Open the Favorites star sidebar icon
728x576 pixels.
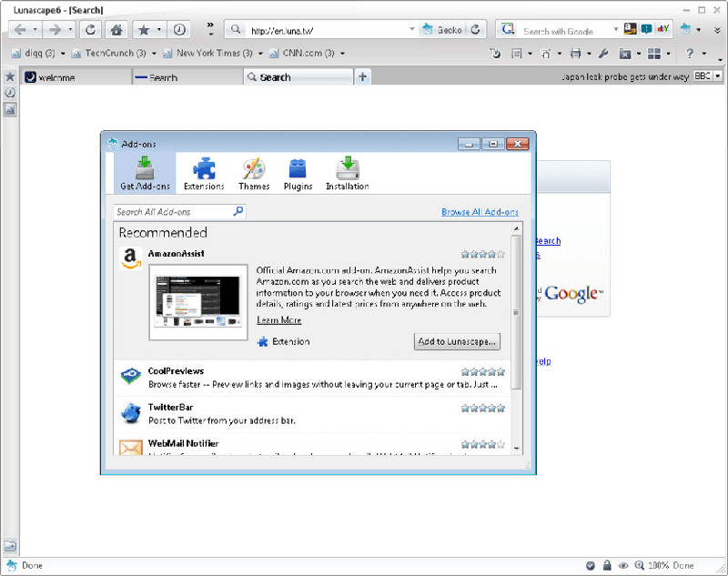[x=10, y=76]
